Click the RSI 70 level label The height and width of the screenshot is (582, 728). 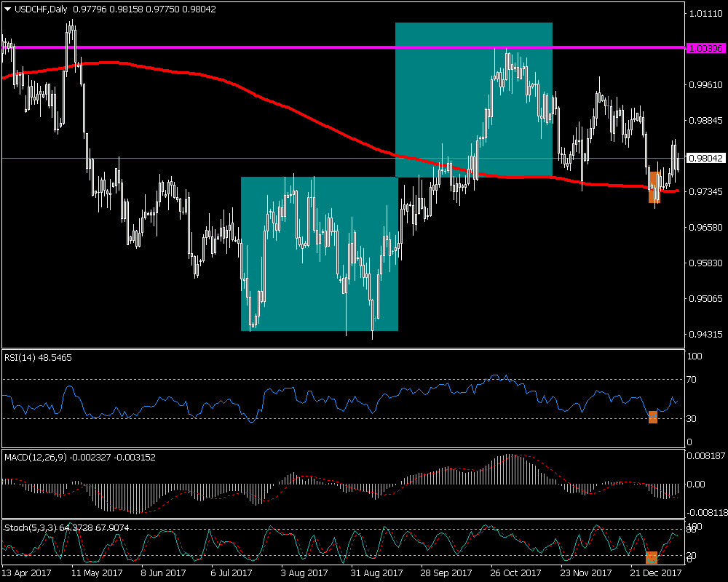coord(693,380)
